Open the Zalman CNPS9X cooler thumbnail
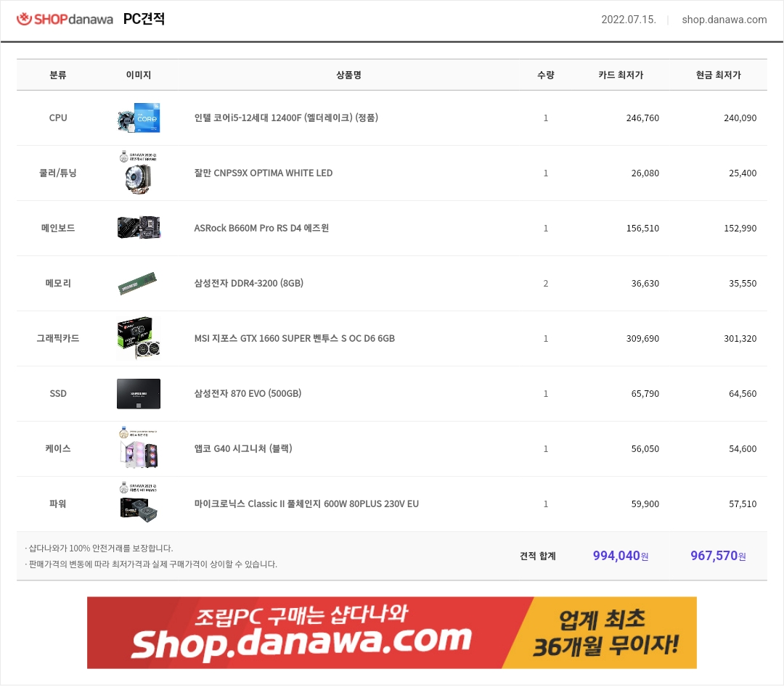The width and height of the screenshot is (784, 690). [139, 173]
